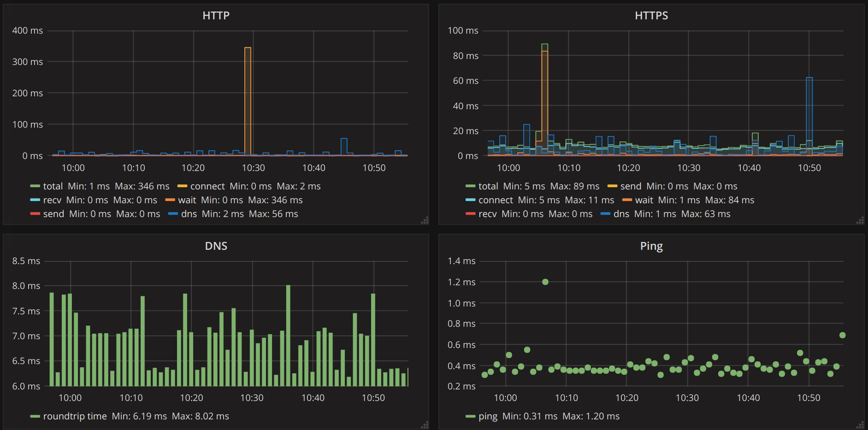
Task: Toggle the 'recv' series in HTTP legend
Action: pyautogui.click(x=52, y=200)
